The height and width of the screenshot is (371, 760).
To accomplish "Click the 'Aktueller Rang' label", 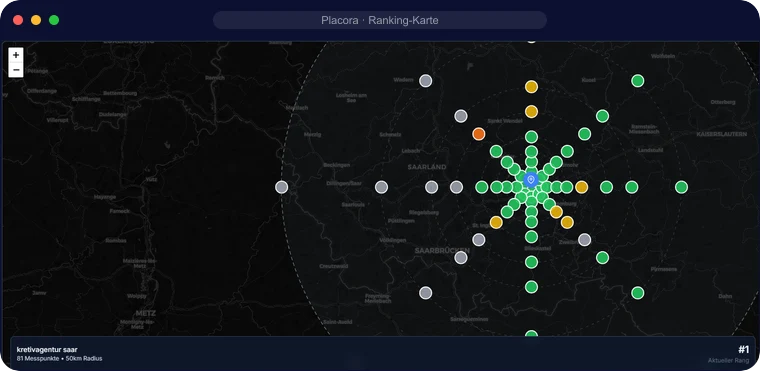I will pyautogui.click(x=728, y=361).
